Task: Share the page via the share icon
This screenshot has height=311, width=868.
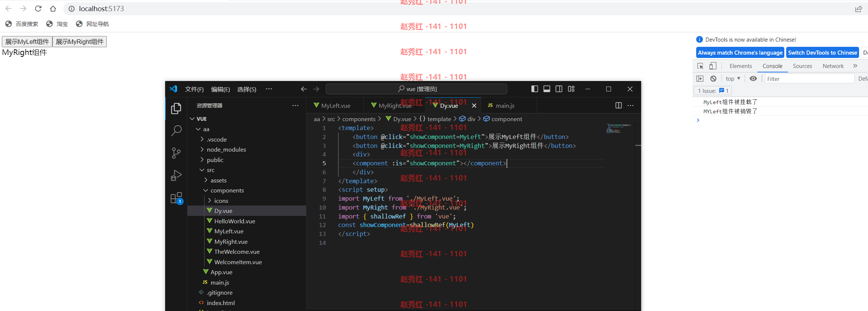Action: pos(858,9)
